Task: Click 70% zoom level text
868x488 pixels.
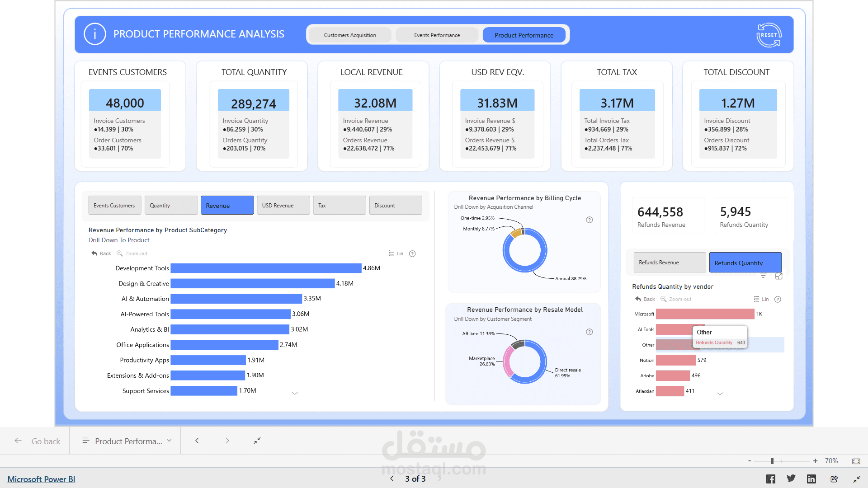Action: pos(831,461)
